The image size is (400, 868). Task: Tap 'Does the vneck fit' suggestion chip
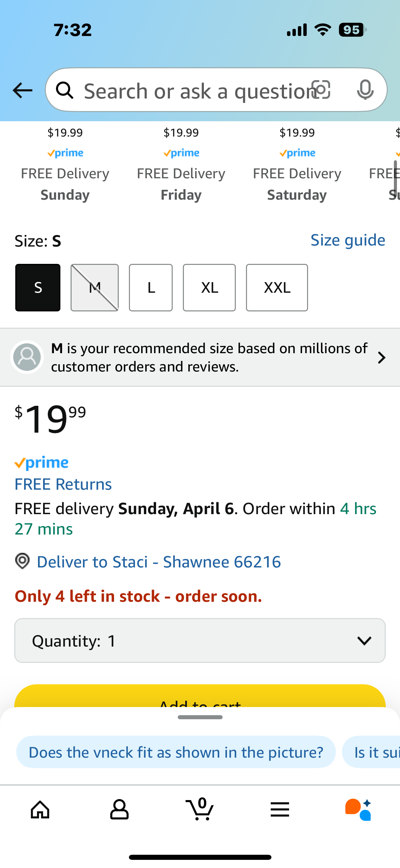(176, 752)
